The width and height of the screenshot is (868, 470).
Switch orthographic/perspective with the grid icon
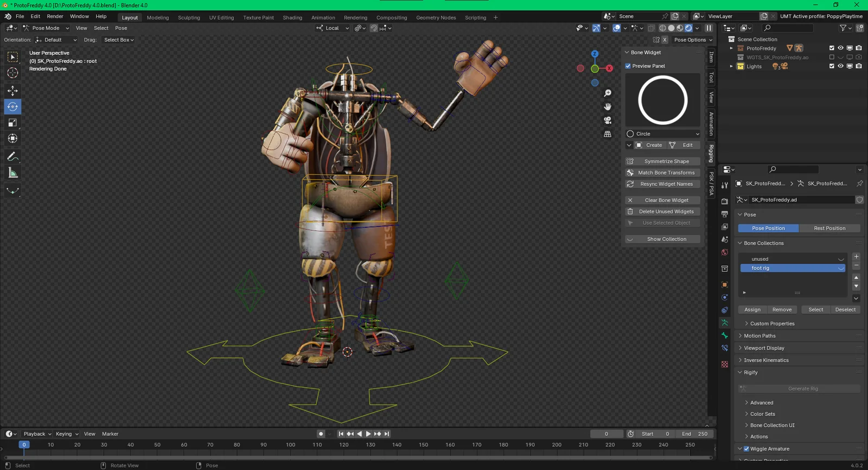pyautogui.click(x=608, y=134)
